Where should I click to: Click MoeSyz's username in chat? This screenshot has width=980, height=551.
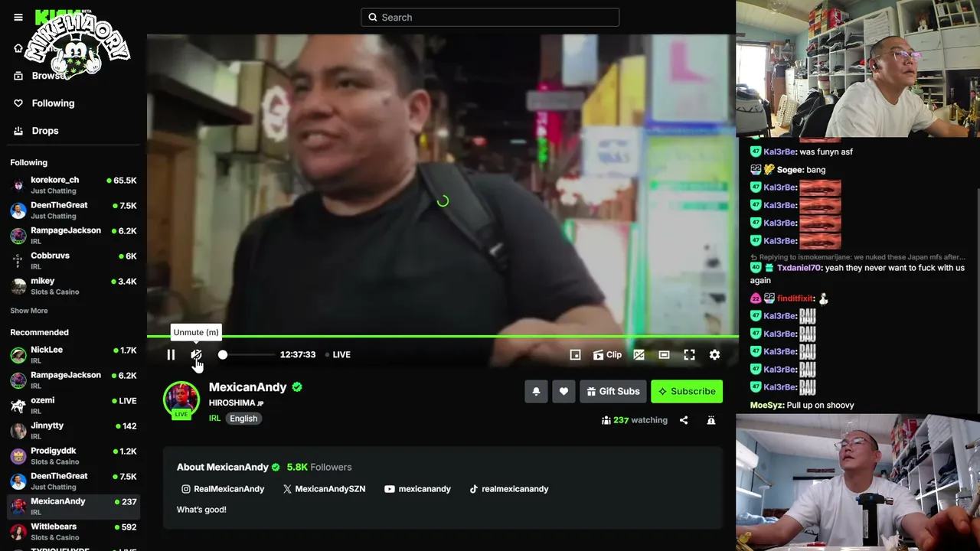pos(767,405)
